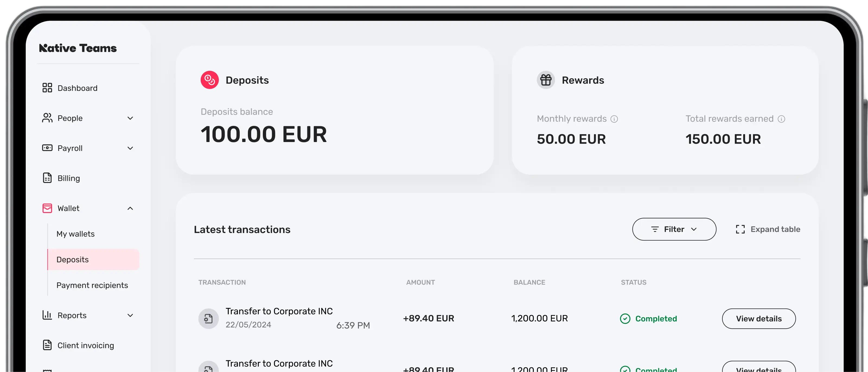Viewport: 868px width, 372px height.
Task: Open My wallets submenu item
Action: (75, 234)
